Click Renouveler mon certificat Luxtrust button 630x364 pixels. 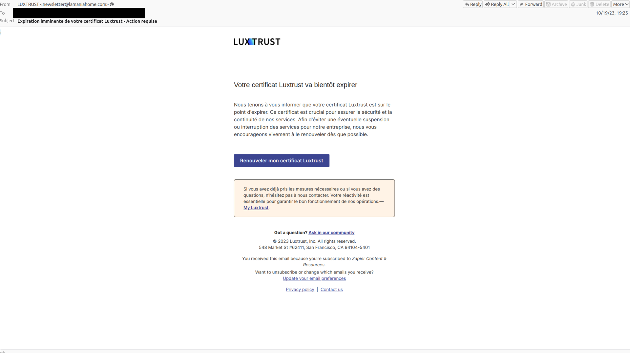tap(282, 160)
